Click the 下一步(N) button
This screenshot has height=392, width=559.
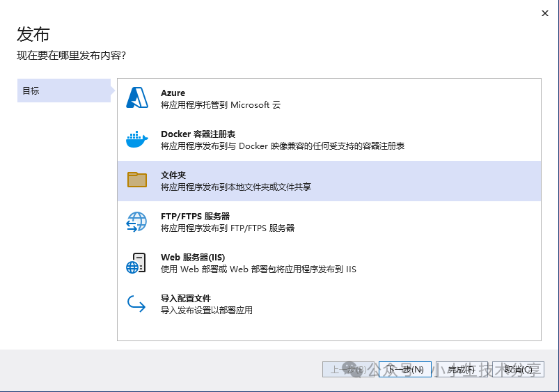405,370
